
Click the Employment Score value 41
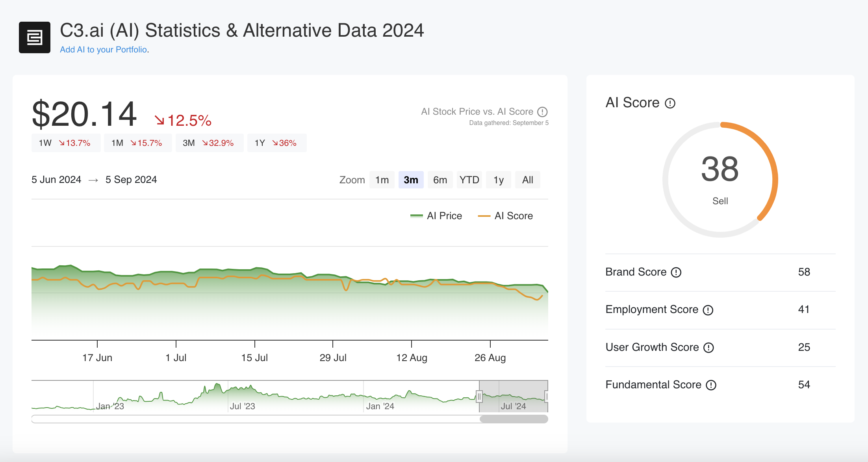804,309
